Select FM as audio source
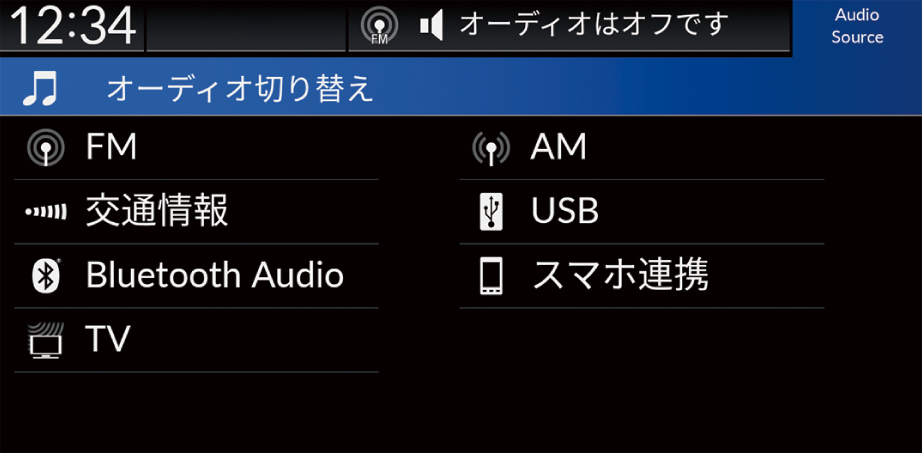Image resolution: width=922 pixels, height=453 pixels. [196, 148]
